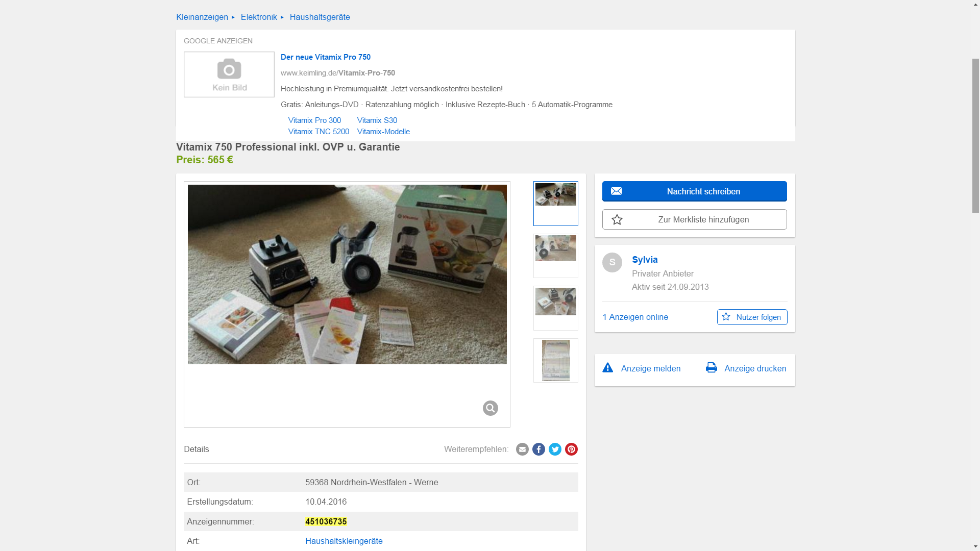Click the page vertical scrollbar thumb
980x551 pixels.
pyautogui.click(x=975, y=135)
